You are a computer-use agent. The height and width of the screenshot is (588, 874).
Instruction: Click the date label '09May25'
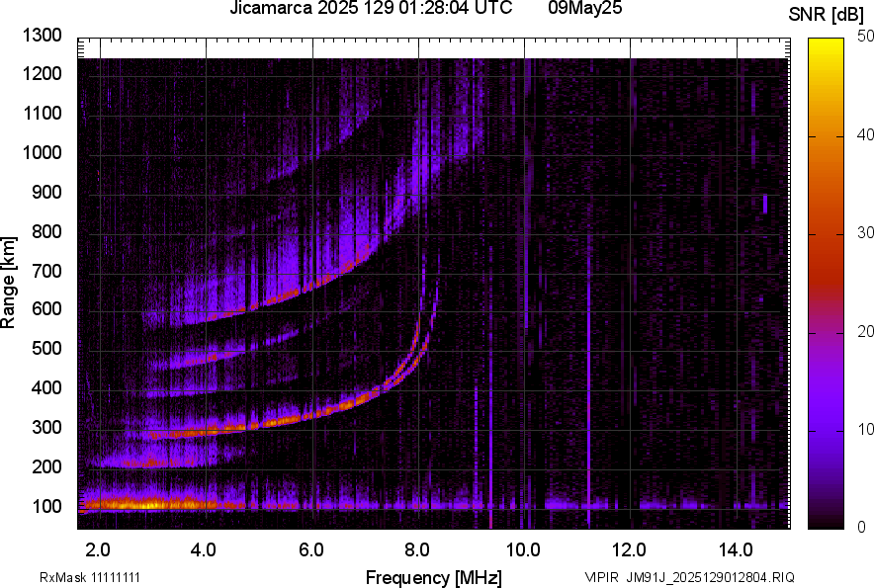tap(584, 8)
